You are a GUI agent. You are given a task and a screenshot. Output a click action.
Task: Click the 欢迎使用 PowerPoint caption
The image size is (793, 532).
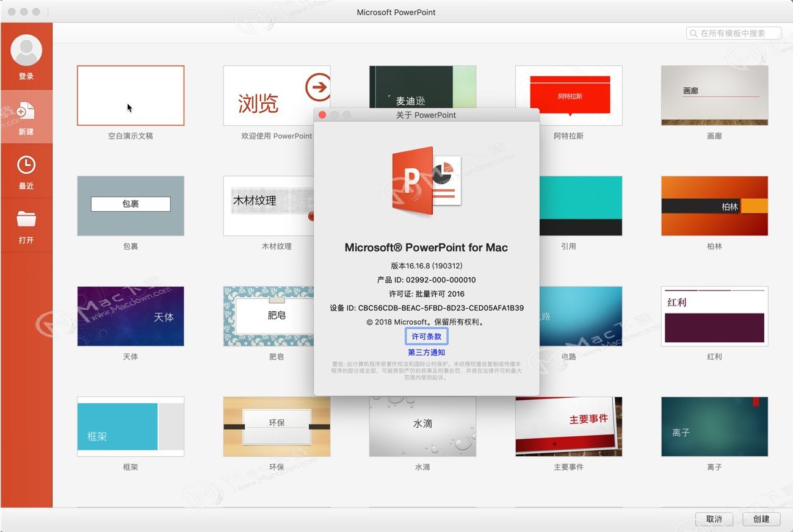(277, 136)
